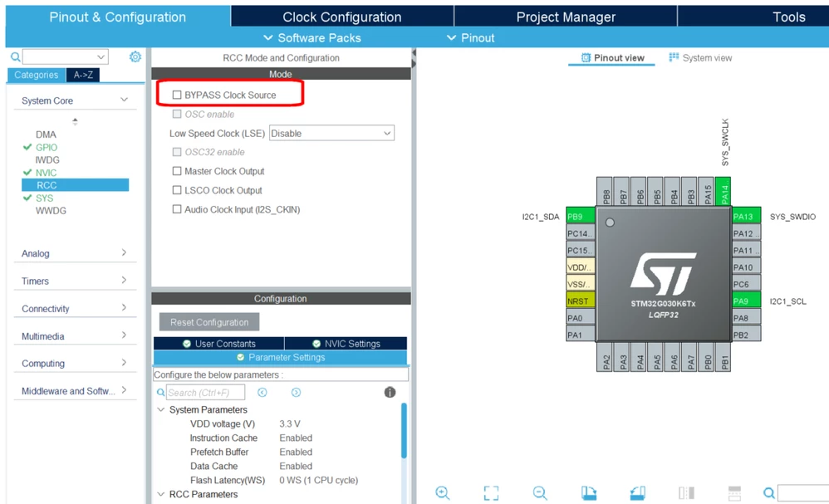This screenshot has width=829, height=504.
Task: Open the User Constants tab
Action: point(219,344)
